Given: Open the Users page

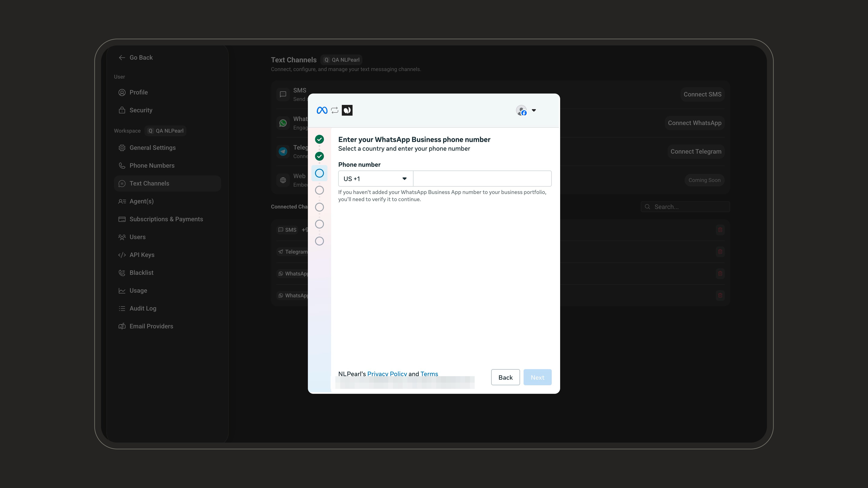Looking at the screenshot, I should [167, 237].
